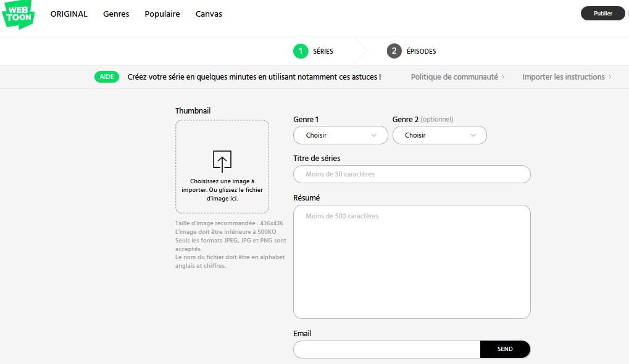Viewport: 629px width, 364px height.
Task: Click the green AIDE badge
Action: coord(107,77)
